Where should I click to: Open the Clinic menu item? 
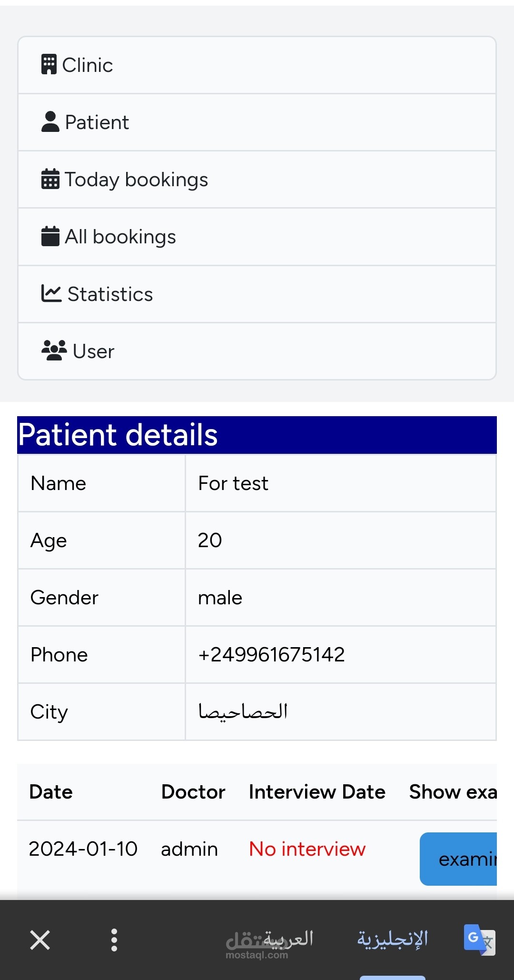click(x=257, y=65)
